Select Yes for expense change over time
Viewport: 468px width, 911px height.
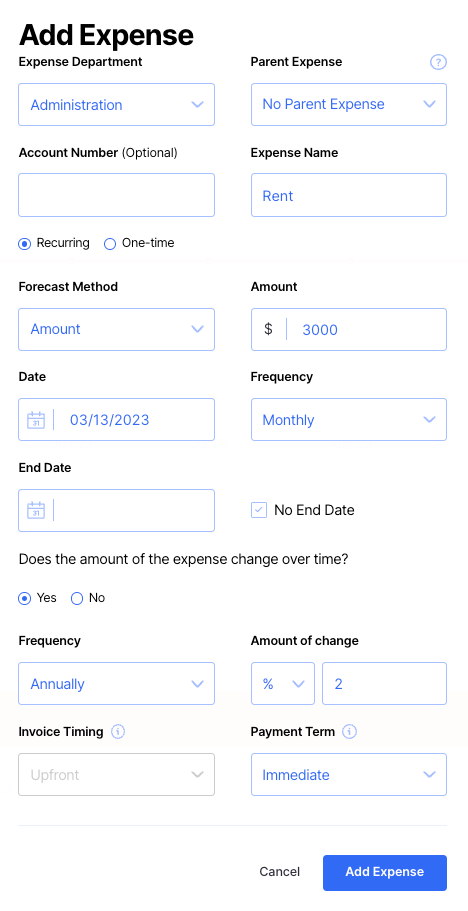[x=24, y=598]
